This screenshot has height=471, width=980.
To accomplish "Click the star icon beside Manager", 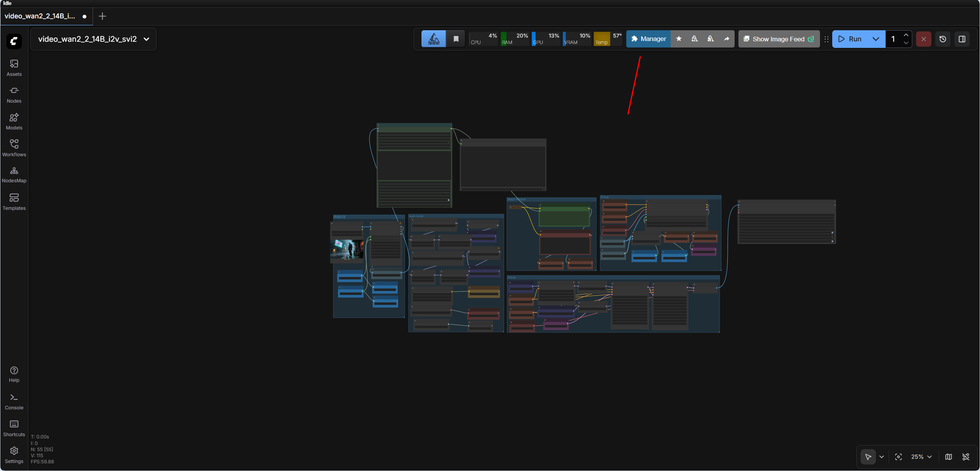I will click(x=679, y=39).
